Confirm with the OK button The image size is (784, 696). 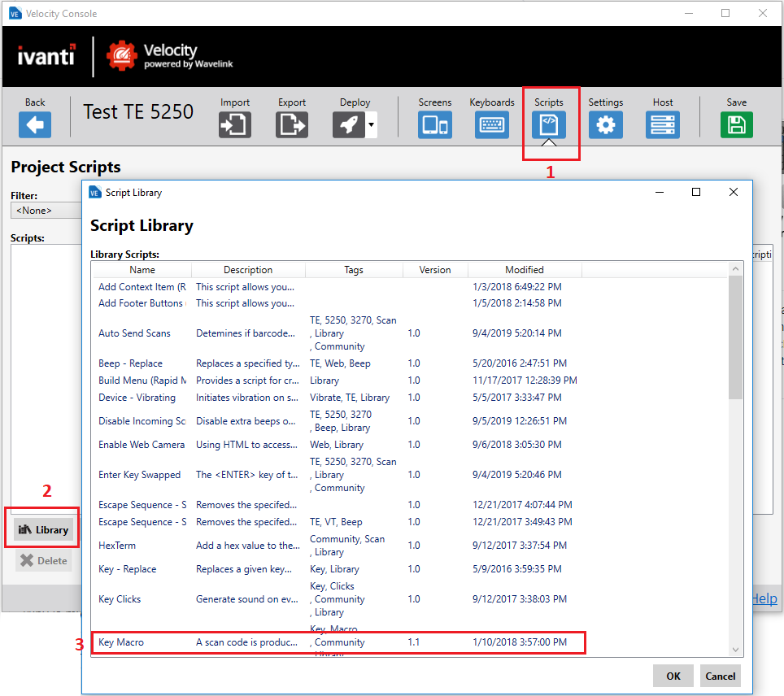673,676
